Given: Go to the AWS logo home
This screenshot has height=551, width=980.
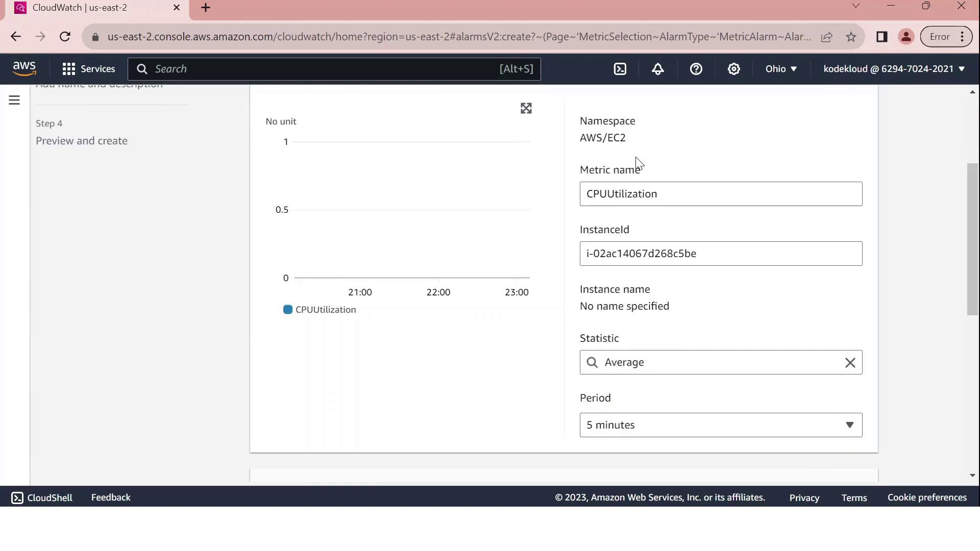Looking at the screenshot, I should [24, 68].
